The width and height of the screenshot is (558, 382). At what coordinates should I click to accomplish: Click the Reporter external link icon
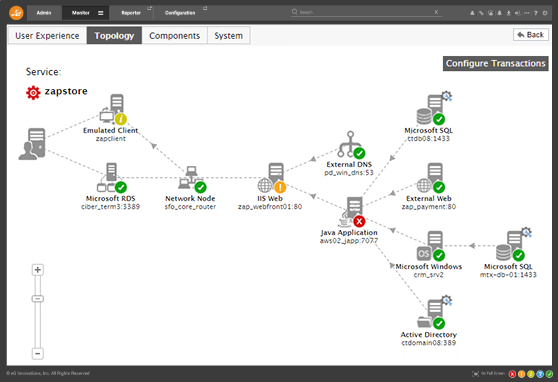149,8
